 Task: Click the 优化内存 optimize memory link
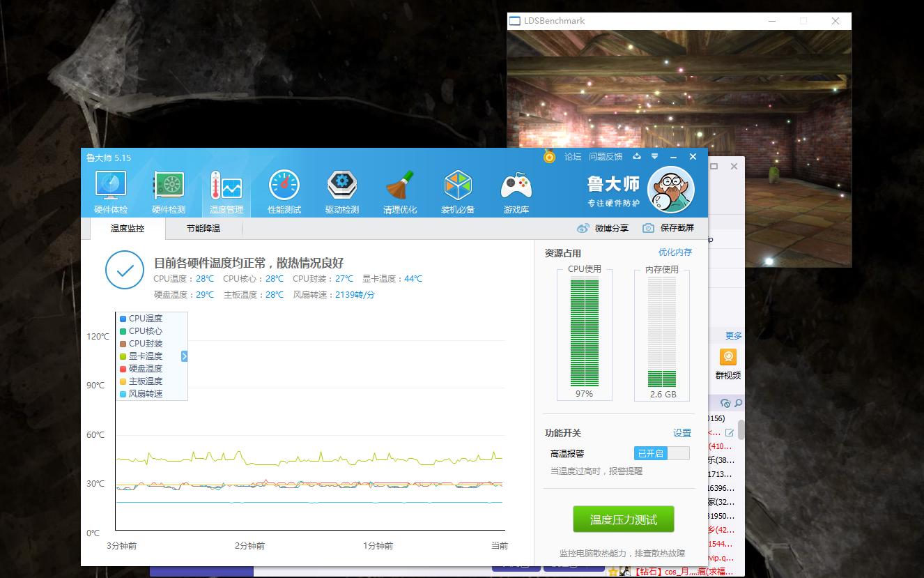(675, 252)
